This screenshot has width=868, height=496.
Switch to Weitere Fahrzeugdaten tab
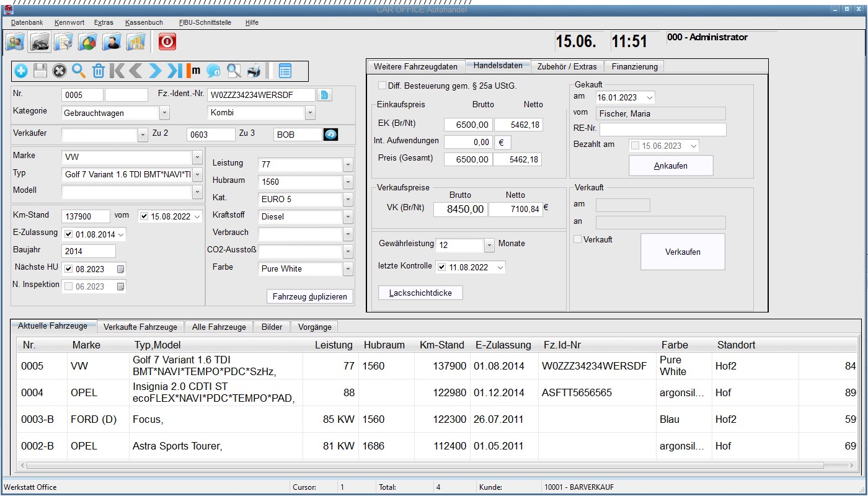[415, 66]
